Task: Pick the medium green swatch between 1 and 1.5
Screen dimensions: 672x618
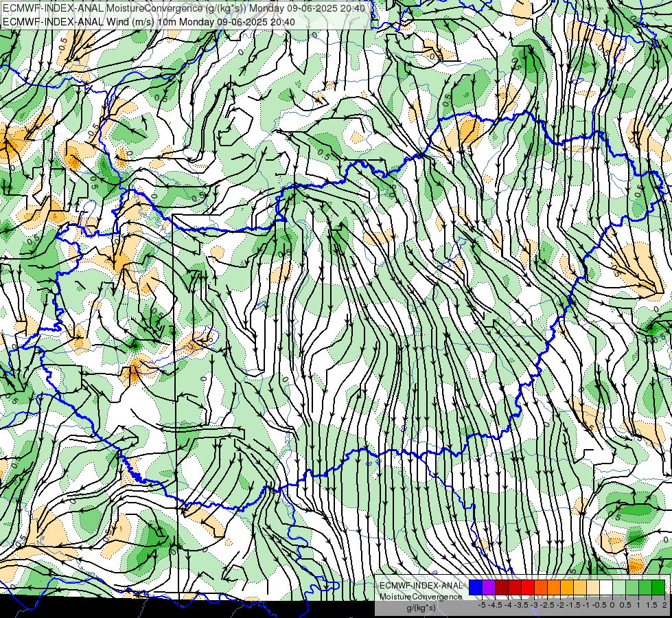Action: click(x=645, y=587)
